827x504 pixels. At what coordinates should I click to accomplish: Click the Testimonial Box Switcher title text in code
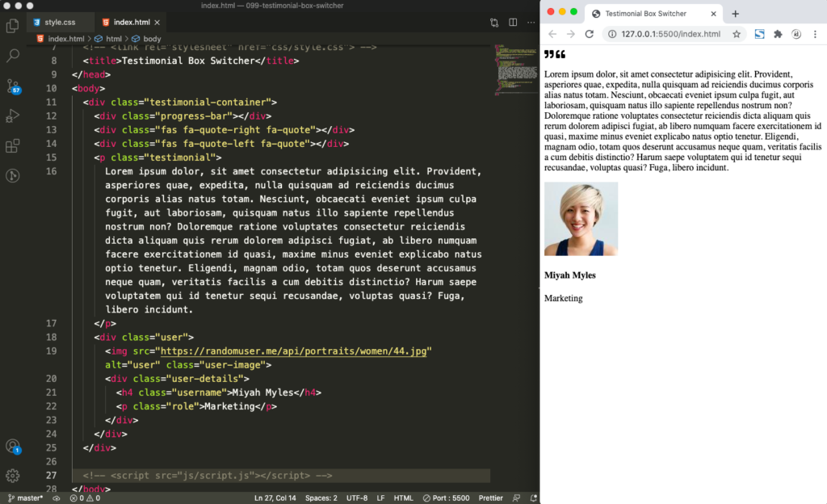[x=188, y=61]
